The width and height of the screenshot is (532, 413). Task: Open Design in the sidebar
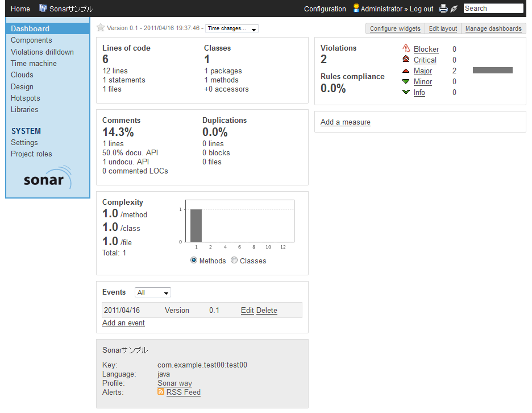point(22,86)
